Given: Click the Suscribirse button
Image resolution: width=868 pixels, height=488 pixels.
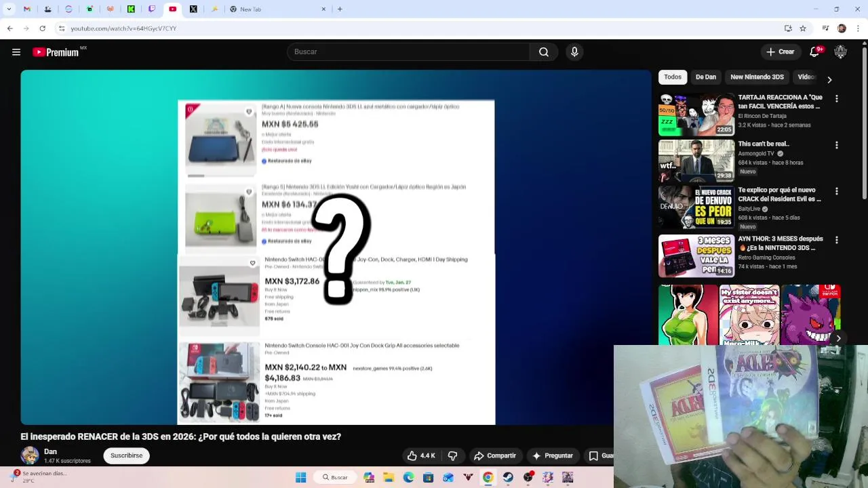Looking at the screenshot, I should (x=127, y=456).
